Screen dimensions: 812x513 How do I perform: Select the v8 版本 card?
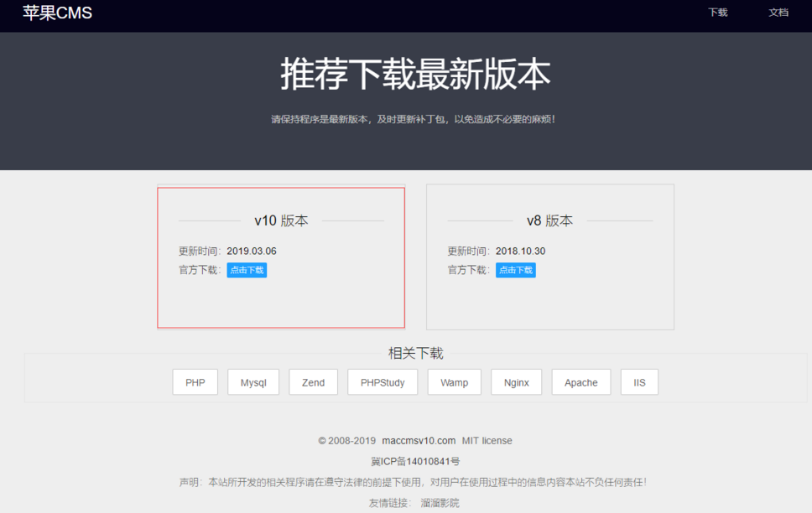549,256
